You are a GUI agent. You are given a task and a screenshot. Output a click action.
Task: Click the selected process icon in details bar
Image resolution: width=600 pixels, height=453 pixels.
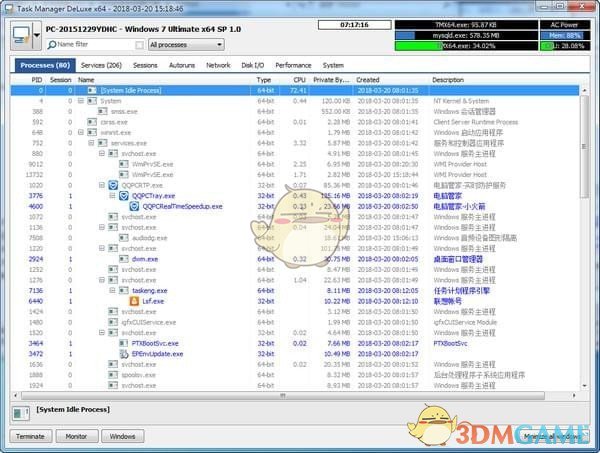coord(21,413)
